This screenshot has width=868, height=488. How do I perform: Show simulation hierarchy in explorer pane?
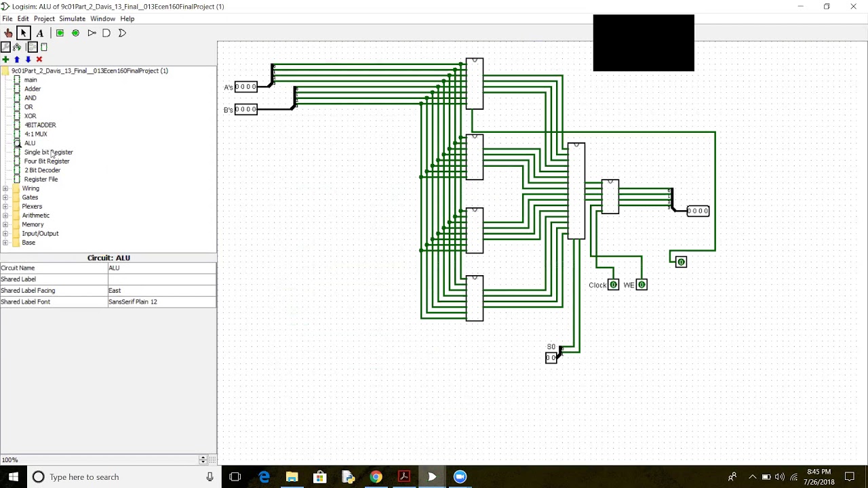[17, 47]
